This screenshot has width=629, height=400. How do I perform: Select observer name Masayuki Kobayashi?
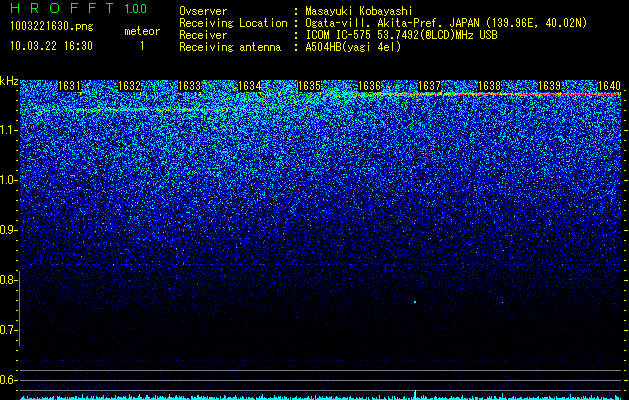click(x=358, y=11)
